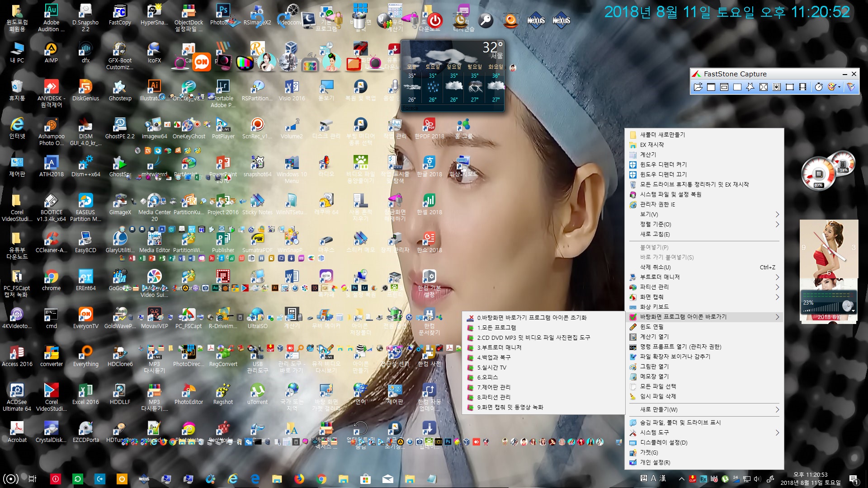This screenshot has height=488, width=868.
Task: Turn off Defender via 윈도우 디펜더 끄기
Action: coord(704,174)
